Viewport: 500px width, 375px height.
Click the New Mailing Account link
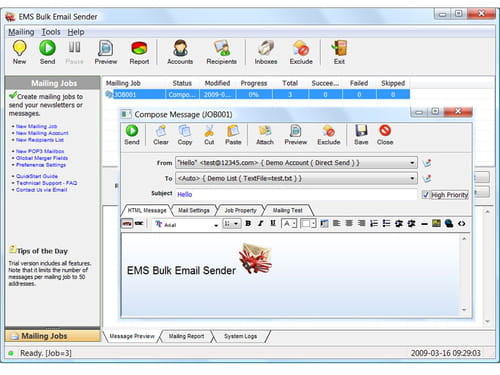click(x=42, y=133)
